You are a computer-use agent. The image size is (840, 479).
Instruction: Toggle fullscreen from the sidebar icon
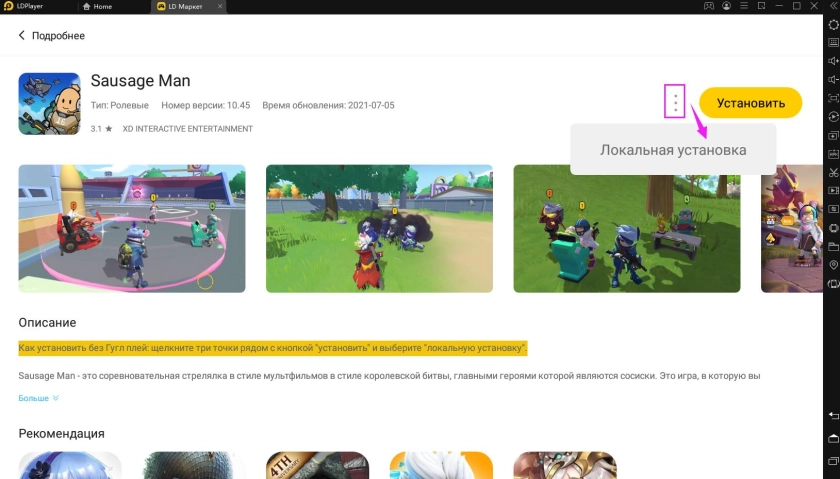click(833, 98)
